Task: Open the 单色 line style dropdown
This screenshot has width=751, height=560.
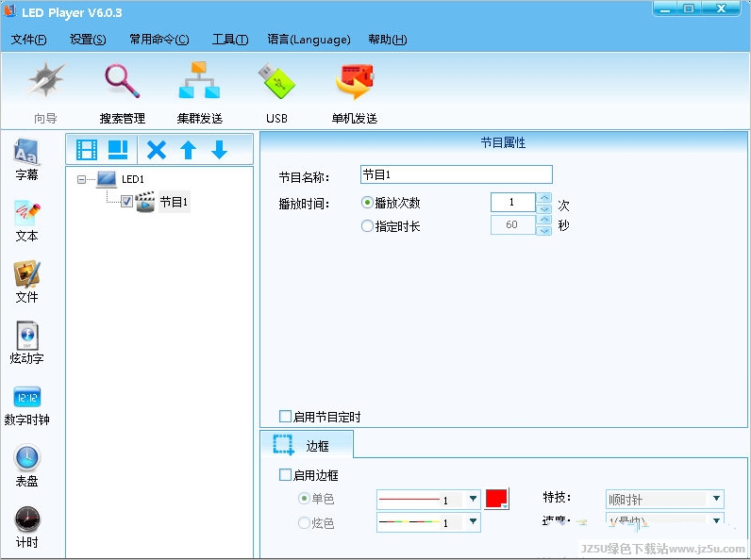Action: (473, 500)
